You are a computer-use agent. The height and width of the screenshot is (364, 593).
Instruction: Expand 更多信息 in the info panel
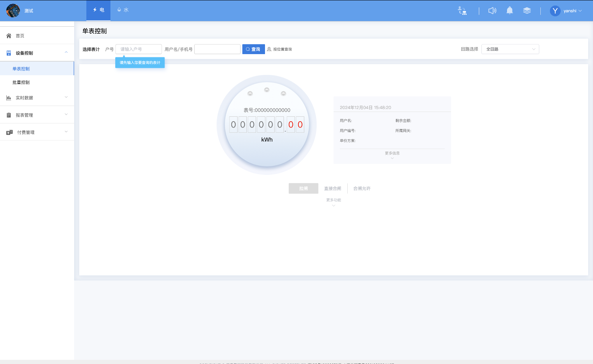click(392, 155)
